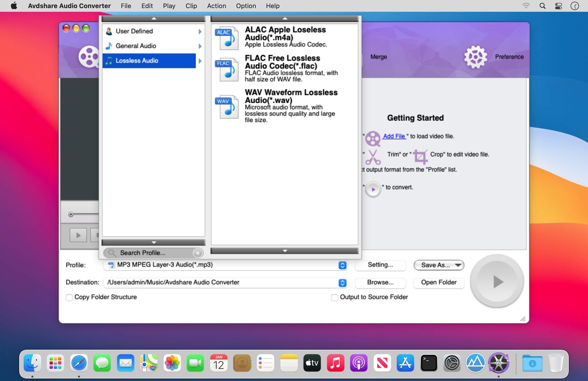Screen dimensions: 588x381
Task: Tick the Output to Source Folder checkbox
Action: 334,297
